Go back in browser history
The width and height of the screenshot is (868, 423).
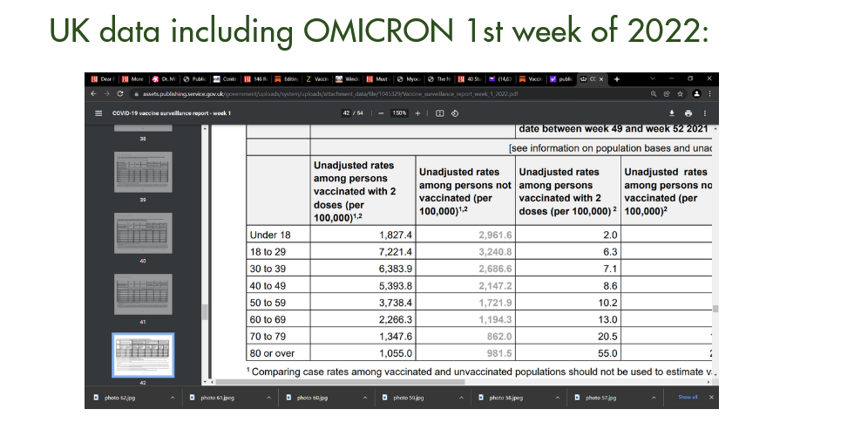coord(93,93)
